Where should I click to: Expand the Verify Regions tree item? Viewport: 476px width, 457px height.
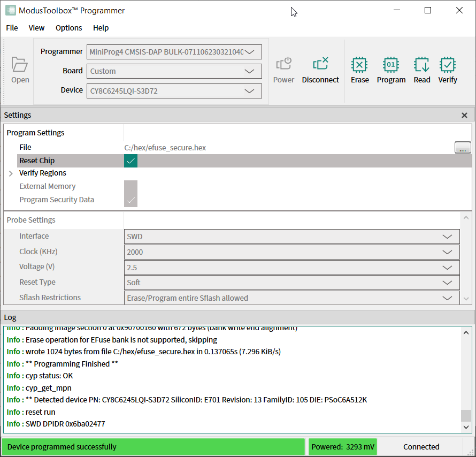11,173
